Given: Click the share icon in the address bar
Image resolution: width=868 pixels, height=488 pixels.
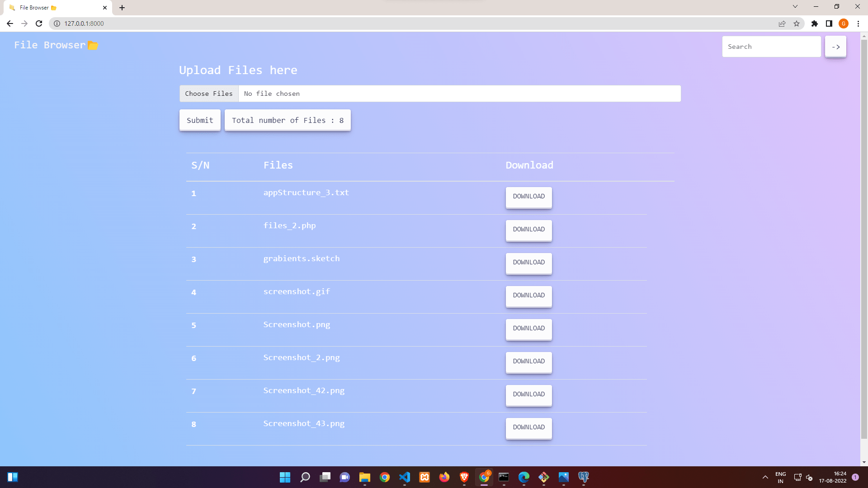Looking at the screenshot, I should point(782,23).
